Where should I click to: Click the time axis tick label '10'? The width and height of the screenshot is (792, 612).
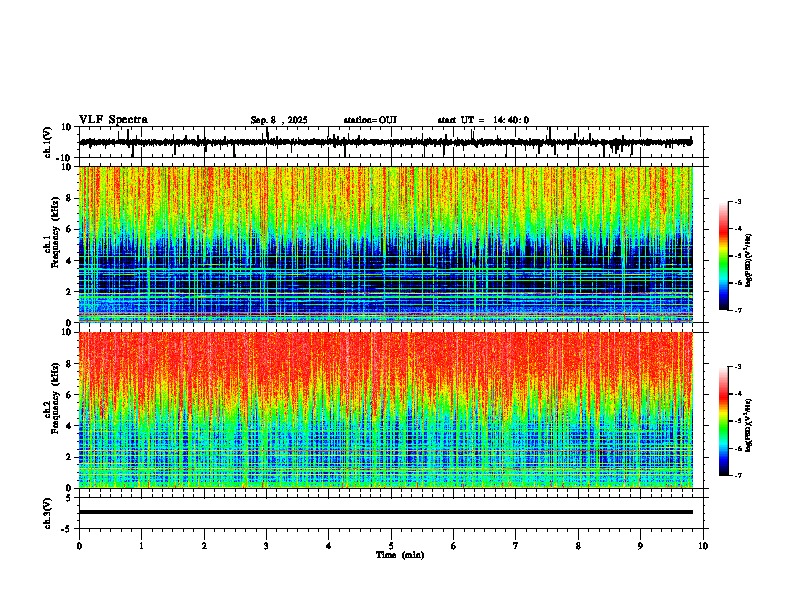(703, 546)
